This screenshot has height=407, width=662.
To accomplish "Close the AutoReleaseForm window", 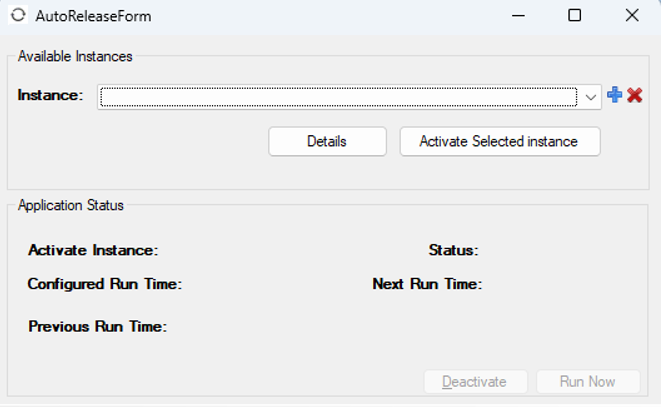I will (632, 16).
